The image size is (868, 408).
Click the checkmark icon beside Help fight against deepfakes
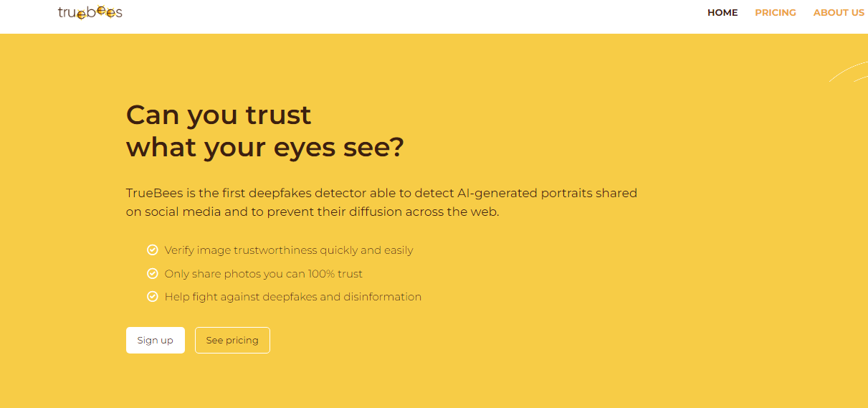click(x=153, y=296)
